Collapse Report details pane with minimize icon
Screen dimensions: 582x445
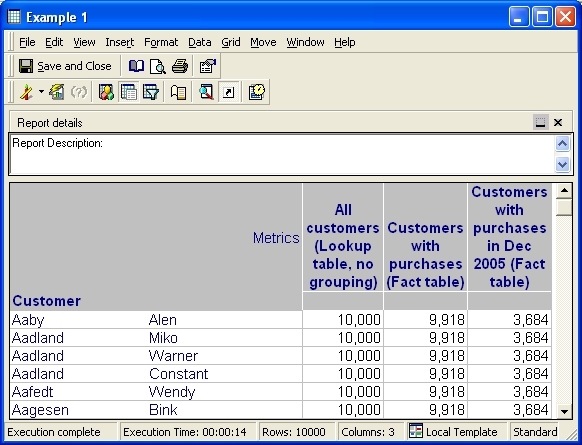coord(540,122)
